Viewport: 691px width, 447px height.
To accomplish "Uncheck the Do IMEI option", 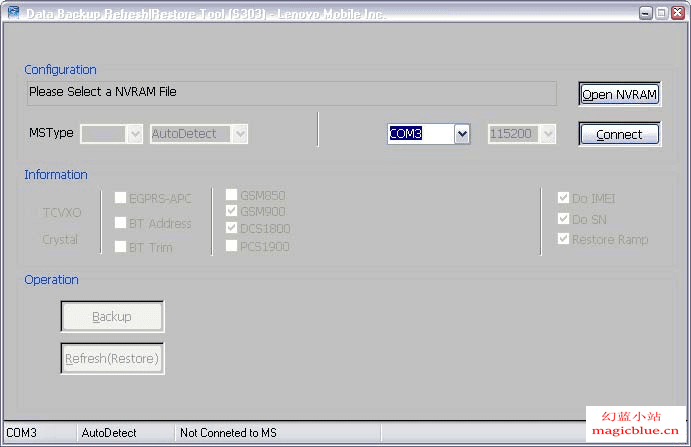I will coord(563,197).
